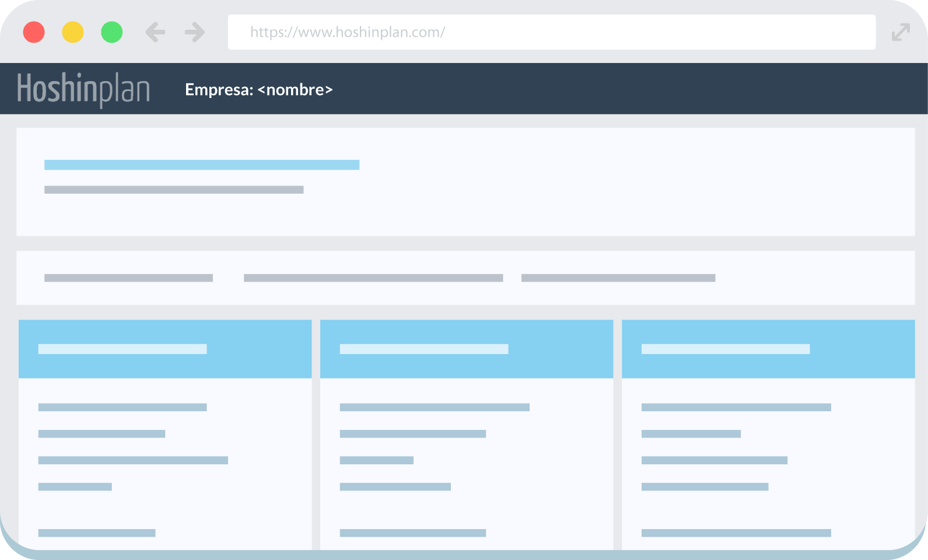Select the rightmost gray tab placeholder
928x560 pixels.
pyautogui.click(x=618, y=278)
